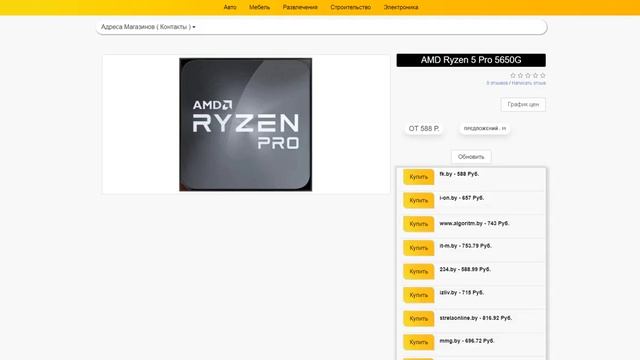Click the Обновить refresh button

point(471,157)
